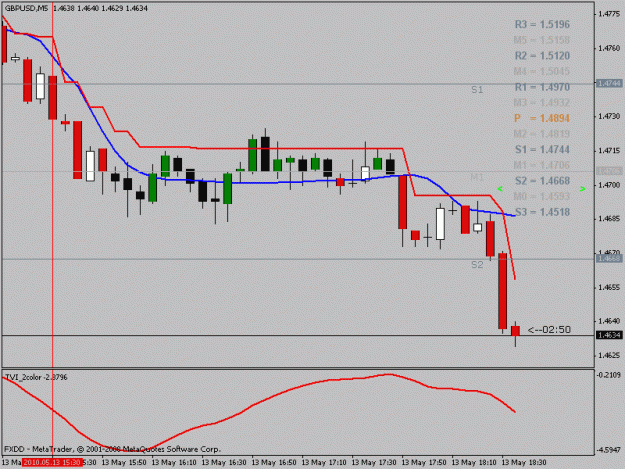
Task: Click the <--02:50 candle countdown label
Action: (549, 330)
